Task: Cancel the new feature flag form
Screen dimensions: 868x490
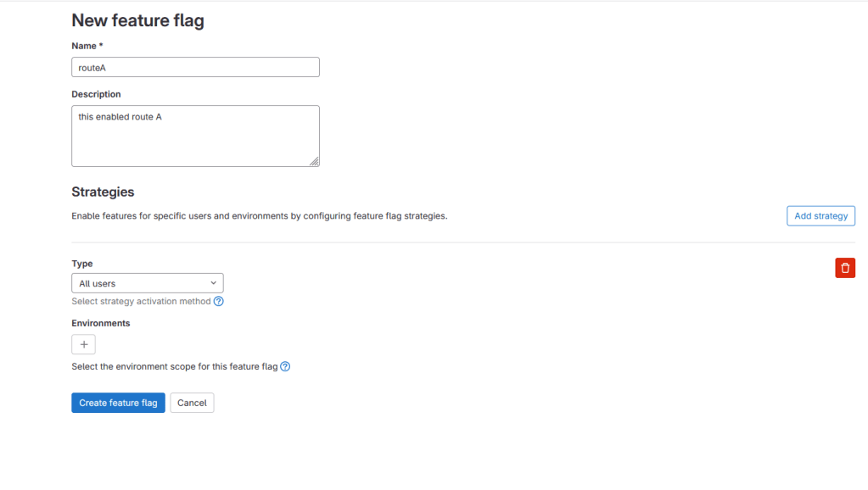Action: (192, 403)
